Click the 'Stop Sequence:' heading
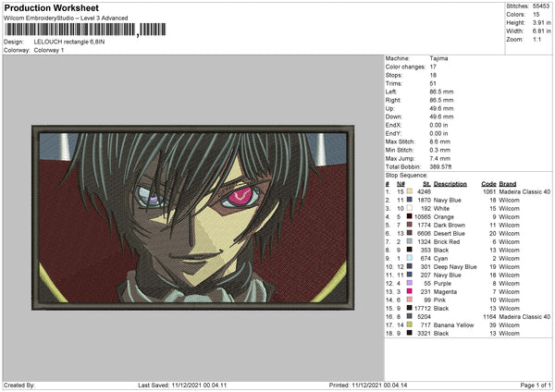This screenshot has width=555, height=392. [406, 176]
